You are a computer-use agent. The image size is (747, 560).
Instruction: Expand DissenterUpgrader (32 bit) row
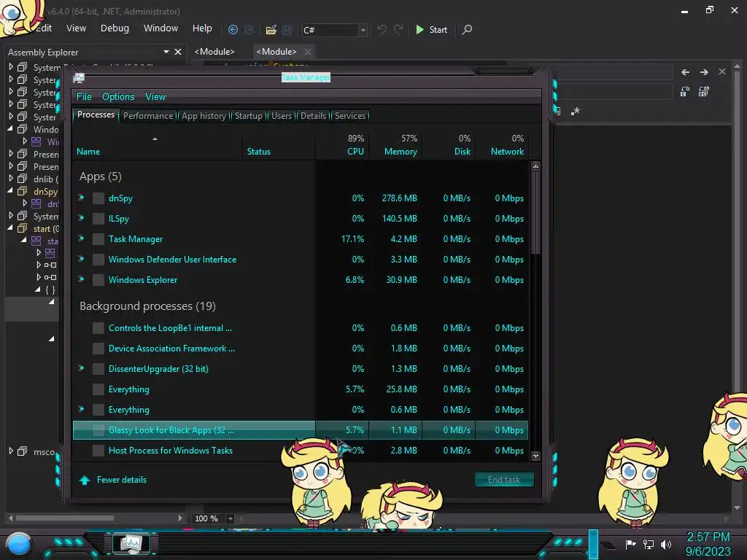tap(81, 368)
